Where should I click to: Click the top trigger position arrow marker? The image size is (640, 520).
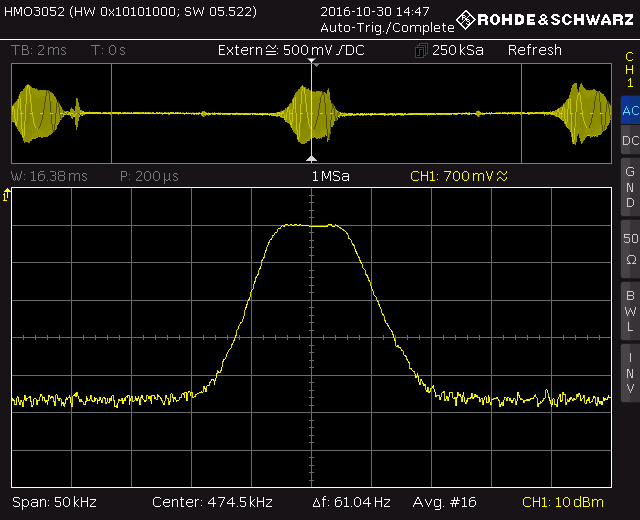pyautogui.click(x=312, y=63)
